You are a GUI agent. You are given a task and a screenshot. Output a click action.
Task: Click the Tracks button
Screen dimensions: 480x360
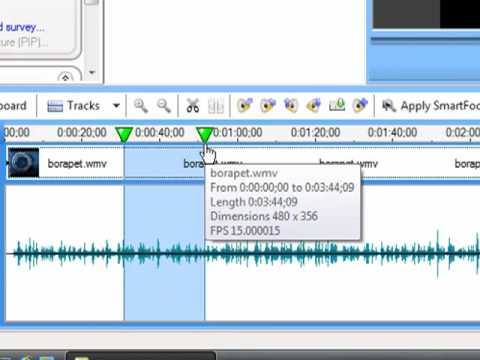coord(73,106)
